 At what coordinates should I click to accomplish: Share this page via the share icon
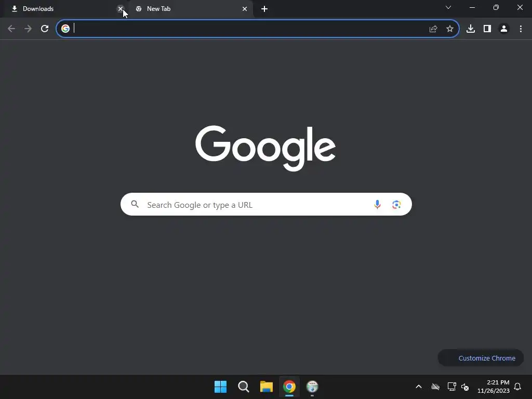click(x=433, y=29)
